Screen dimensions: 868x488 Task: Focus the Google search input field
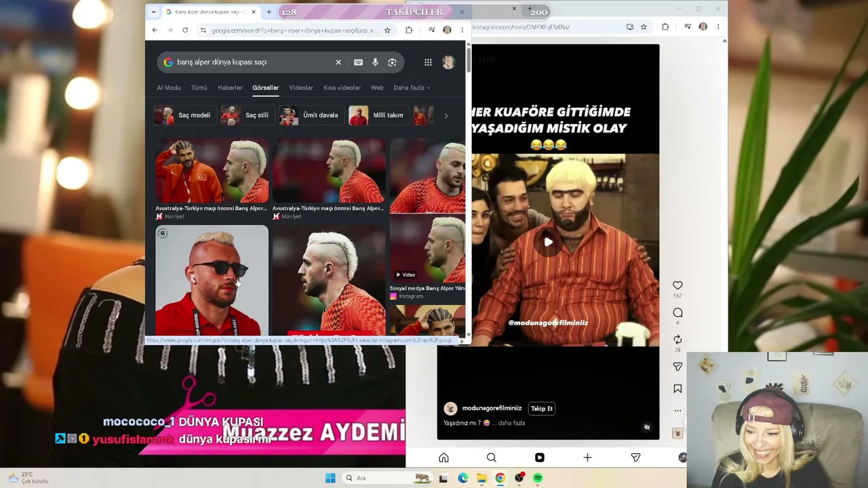(x=254, y=62)
